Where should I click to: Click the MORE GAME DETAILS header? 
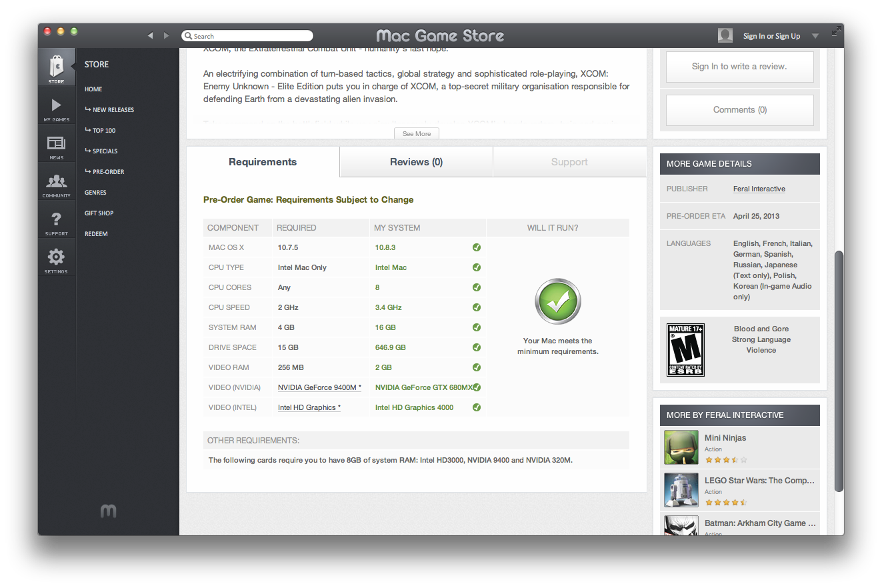740,164
